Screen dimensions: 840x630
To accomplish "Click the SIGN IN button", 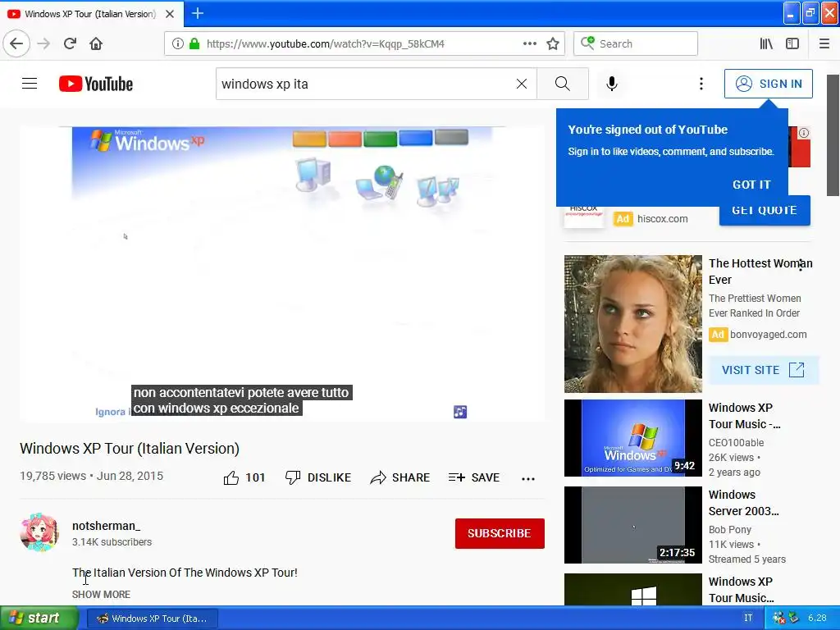I will point(768,84).
